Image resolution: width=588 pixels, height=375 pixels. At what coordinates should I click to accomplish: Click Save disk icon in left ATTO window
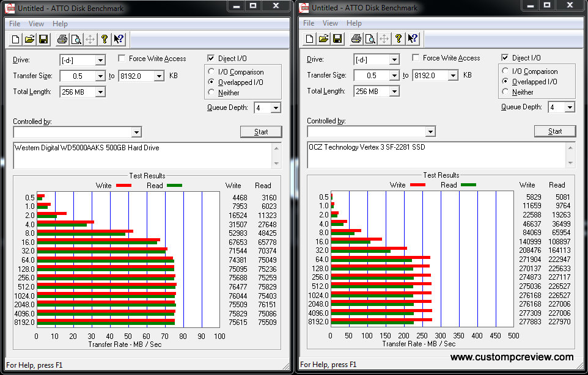pyautogui.click(x=43, y=39)
